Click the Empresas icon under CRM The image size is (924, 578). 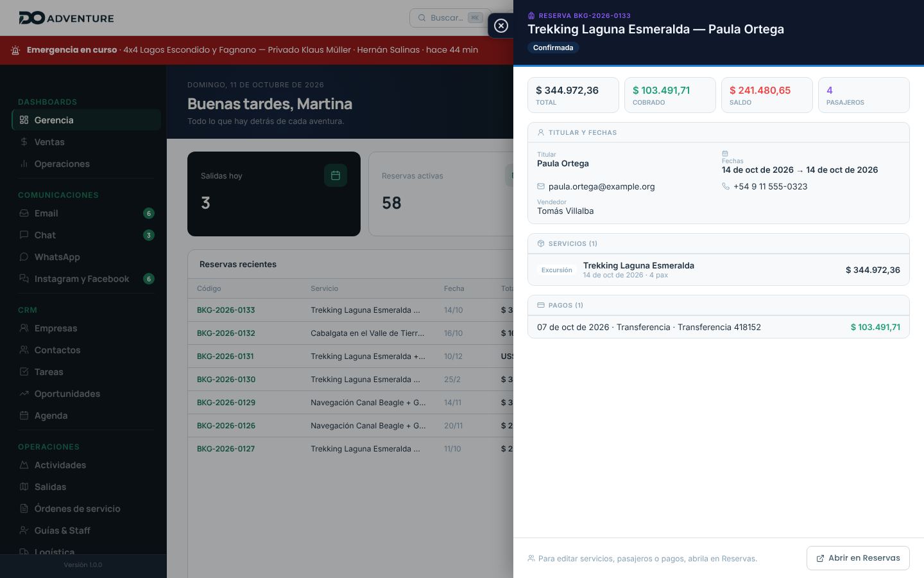(24, 328)
